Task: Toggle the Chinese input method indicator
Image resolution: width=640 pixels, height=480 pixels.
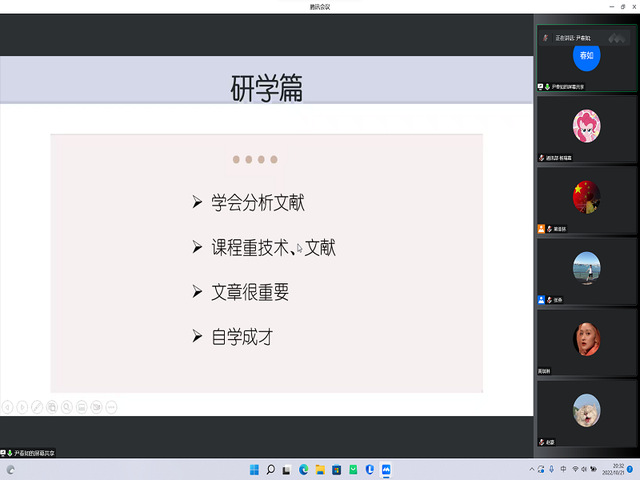Action: 564,469
